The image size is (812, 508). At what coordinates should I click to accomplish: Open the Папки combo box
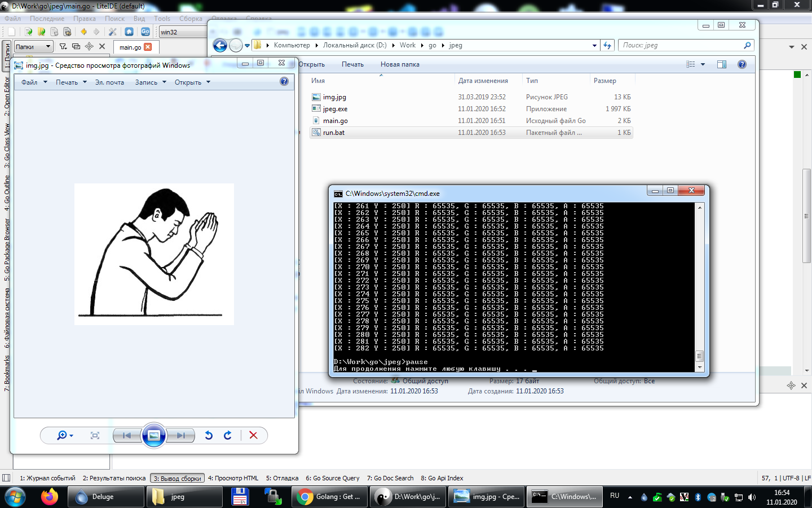coord(33,46)
